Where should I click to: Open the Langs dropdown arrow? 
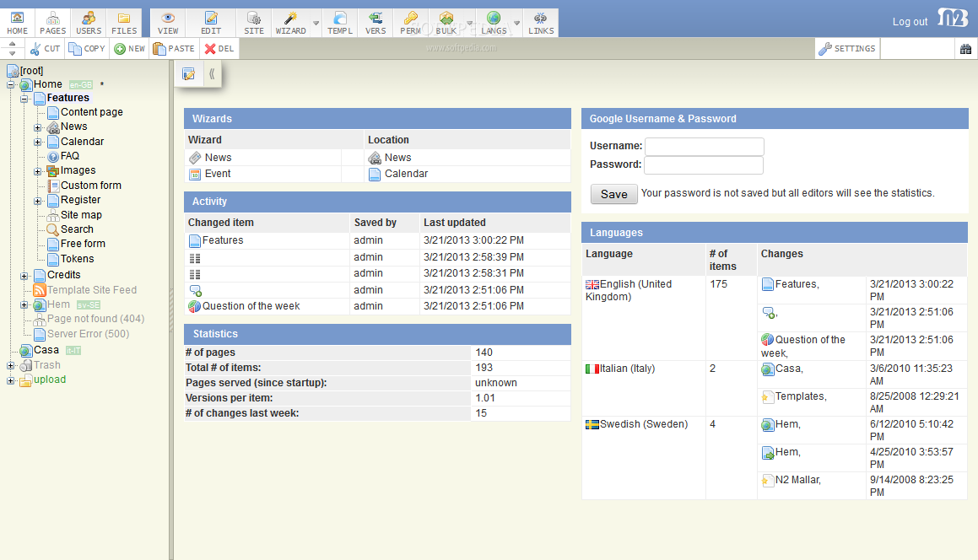(x=517, y=23)
